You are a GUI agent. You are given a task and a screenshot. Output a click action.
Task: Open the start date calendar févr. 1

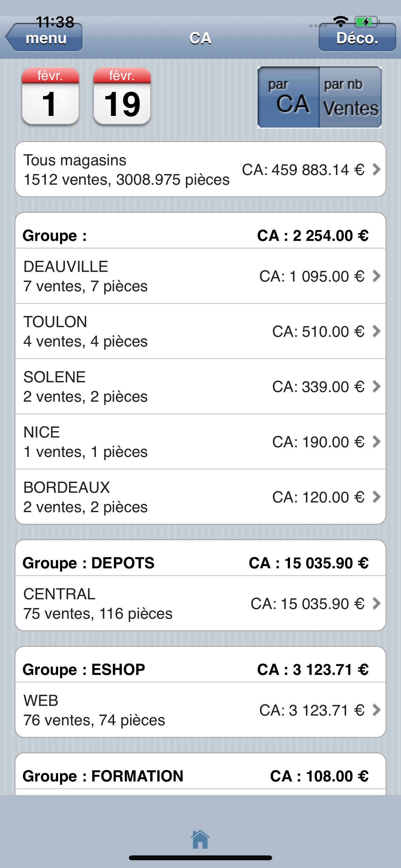pos(50,96)
